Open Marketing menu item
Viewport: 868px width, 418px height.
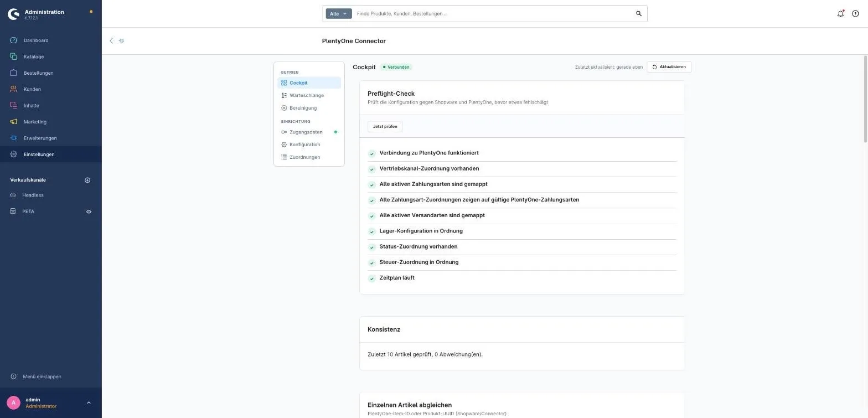51,122
